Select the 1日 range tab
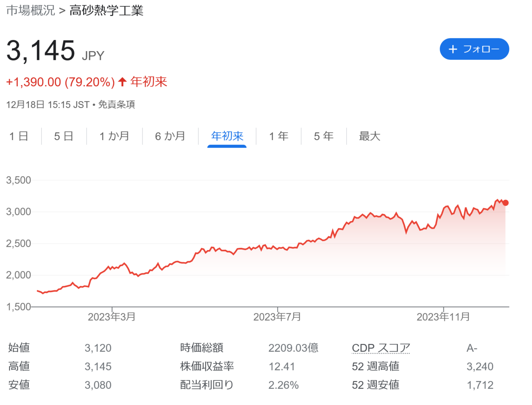This screenshot has width=532, height=405. [19, 136]
